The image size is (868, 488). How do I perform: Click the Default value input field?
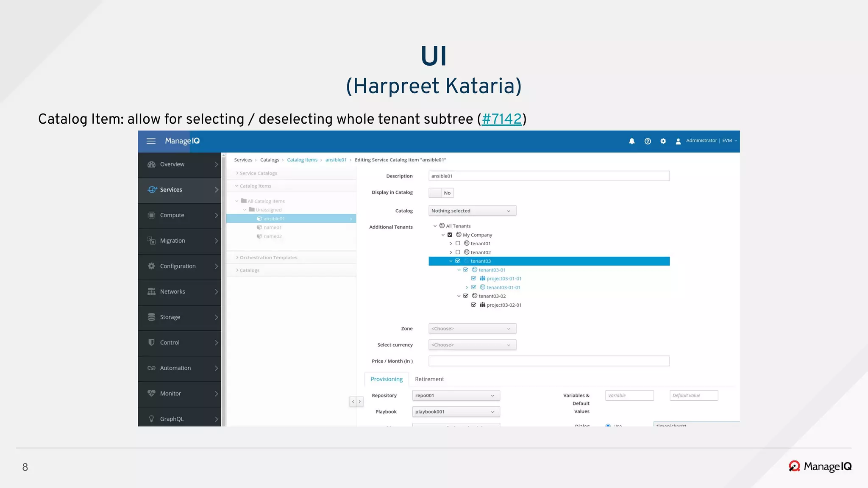(x=694, y=395)
